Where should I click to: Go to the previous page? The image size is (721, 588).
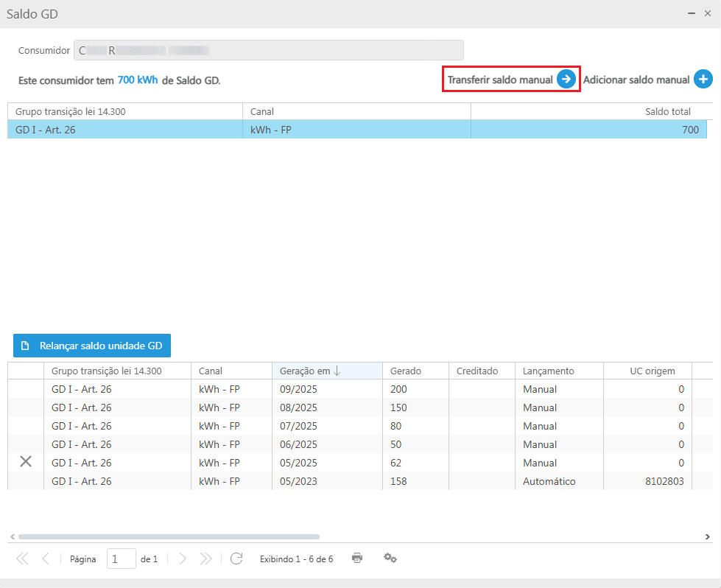click(x=46, y=559)
